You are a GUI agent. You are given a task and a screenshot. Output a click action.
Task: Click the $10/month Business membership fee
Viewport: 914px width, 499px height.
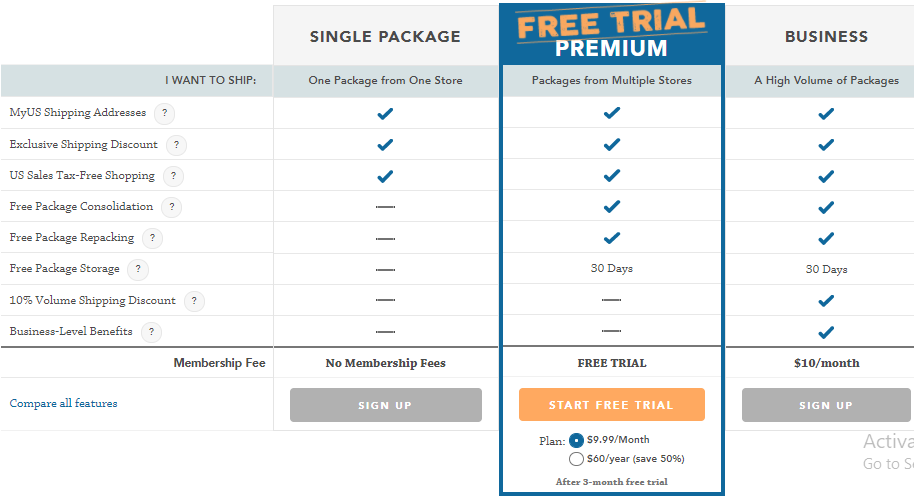click(826, 363)
